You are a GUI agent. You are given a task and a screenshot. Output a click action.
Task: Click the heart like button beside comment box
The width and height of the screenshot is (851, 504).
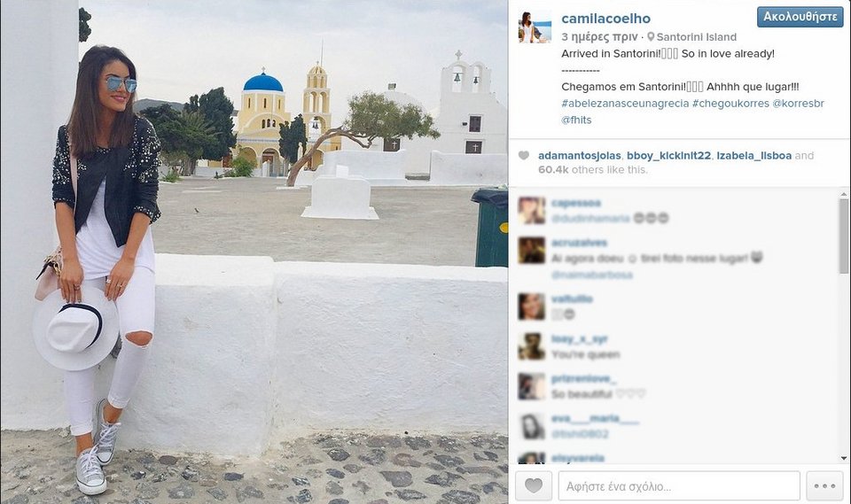(x=534, y=485)
